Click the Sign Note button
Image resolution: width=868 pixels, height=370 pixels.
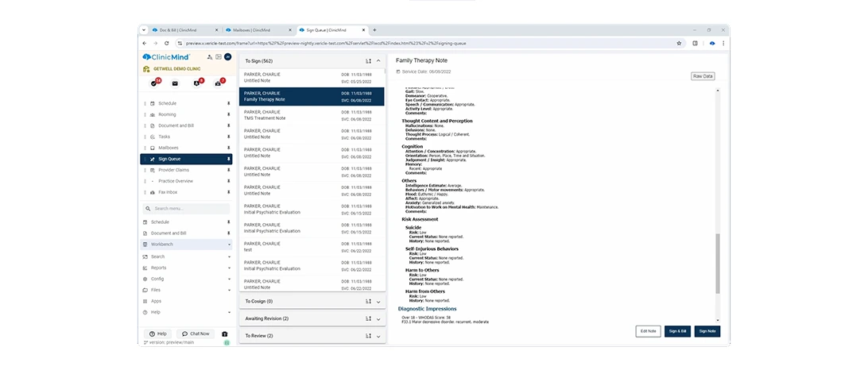tap(707, 331)
